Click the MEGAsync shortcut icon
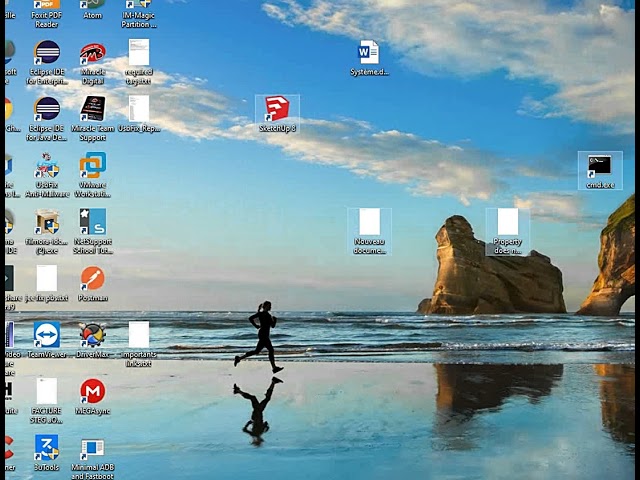The height and width of the screenshot is (480, 640). [93, 397]
